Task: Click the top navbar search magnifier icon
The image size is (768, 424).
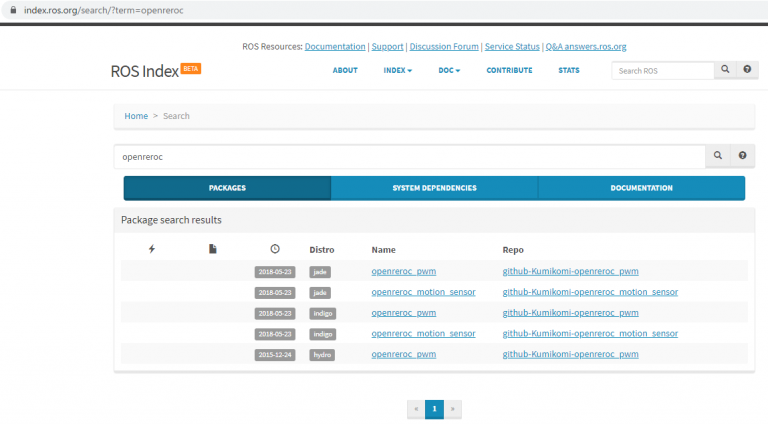Action: [725, 70]
